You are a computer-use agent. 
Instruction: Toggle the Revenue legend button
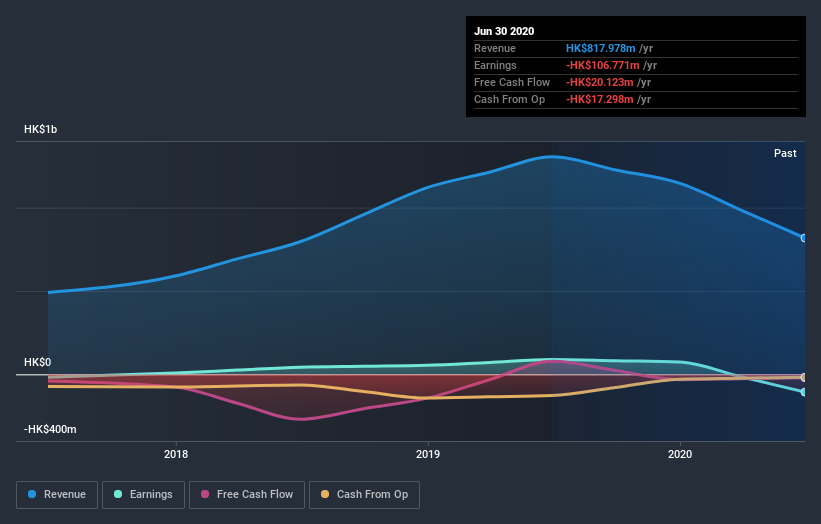point(57,495)
